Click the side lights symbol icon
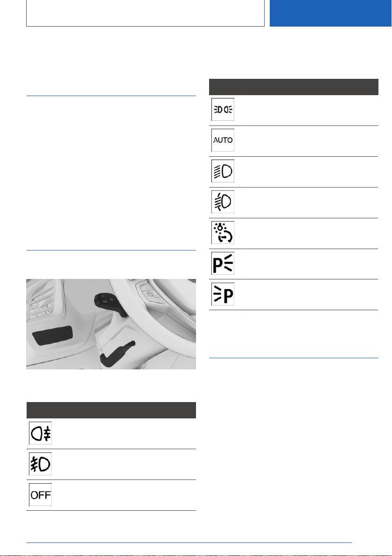392x556 pixels. tap(223, 110)
